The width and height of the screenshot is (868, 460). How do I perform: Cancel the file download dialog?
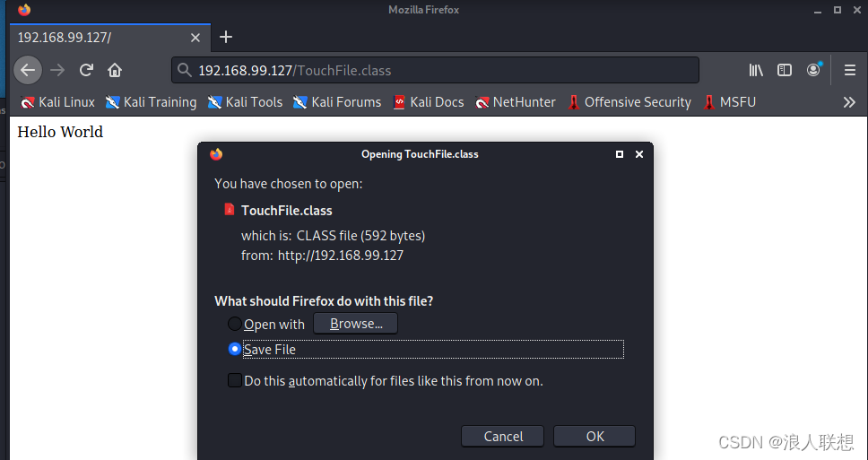tap(503, 436)
